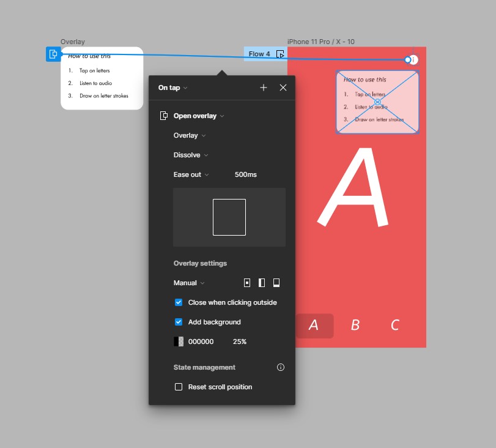Image resolution: width=496 pixels, height=448 pixels.
Task: Select the blue overlay icon on Overlay frame
Action: click(x=53, y=54)
